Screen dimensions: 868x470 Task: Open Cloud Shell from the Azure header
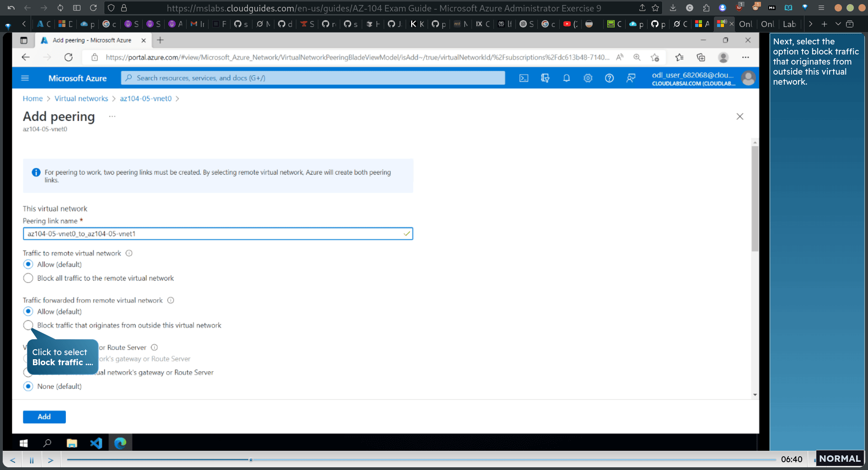point(524,78)
